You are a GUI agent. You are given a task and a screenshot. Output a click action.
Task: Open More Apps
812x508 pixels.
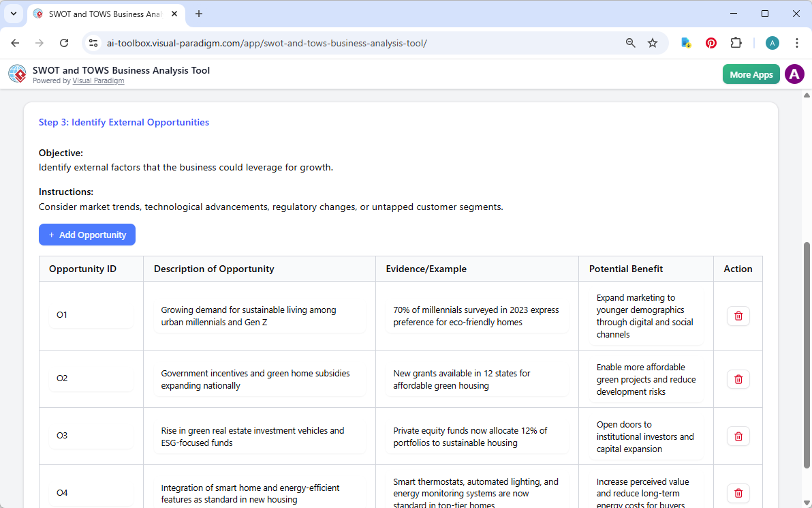pyautogui.click(x=751, y=74)
